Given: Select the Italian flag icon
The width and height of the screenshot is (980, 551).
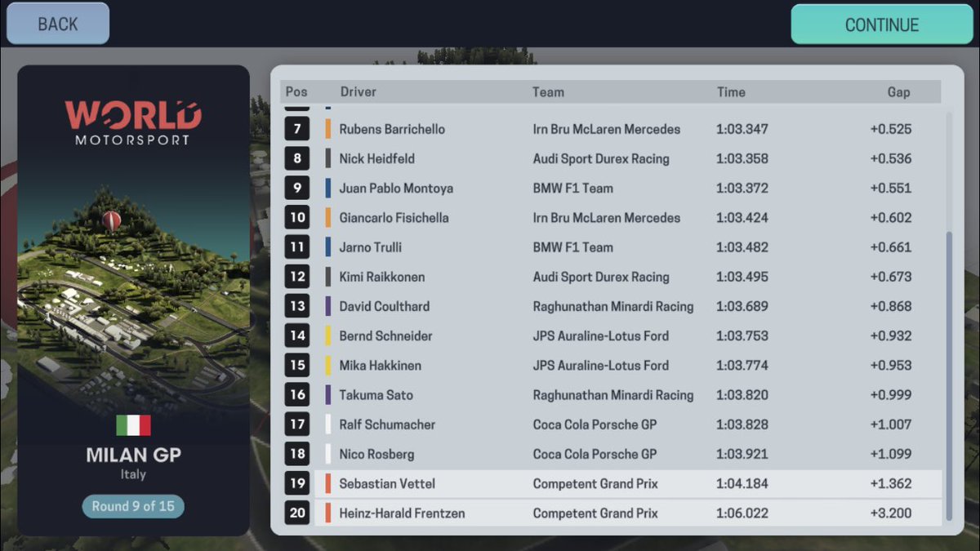Looking at the screenshot, I should pos(133,425).
